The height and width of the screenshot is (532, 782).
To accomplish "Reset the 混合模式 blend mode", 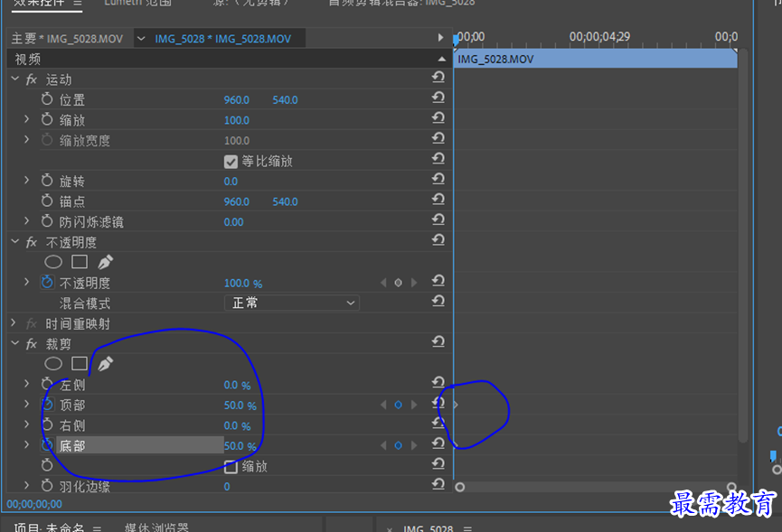I will coord(438,301).
